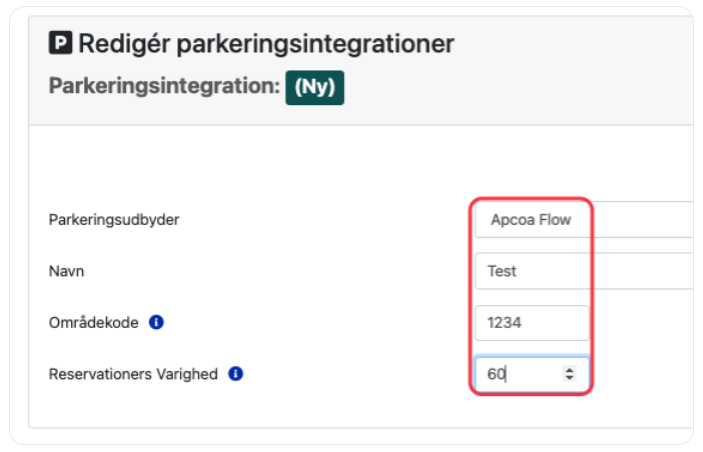
Task: Click the Områdekode label text
Action: pyautogui.click(x=94, y=322)
